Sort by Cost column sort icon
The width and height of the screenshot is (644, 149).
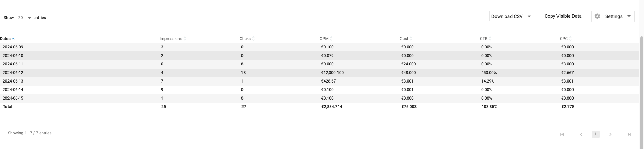411,39
